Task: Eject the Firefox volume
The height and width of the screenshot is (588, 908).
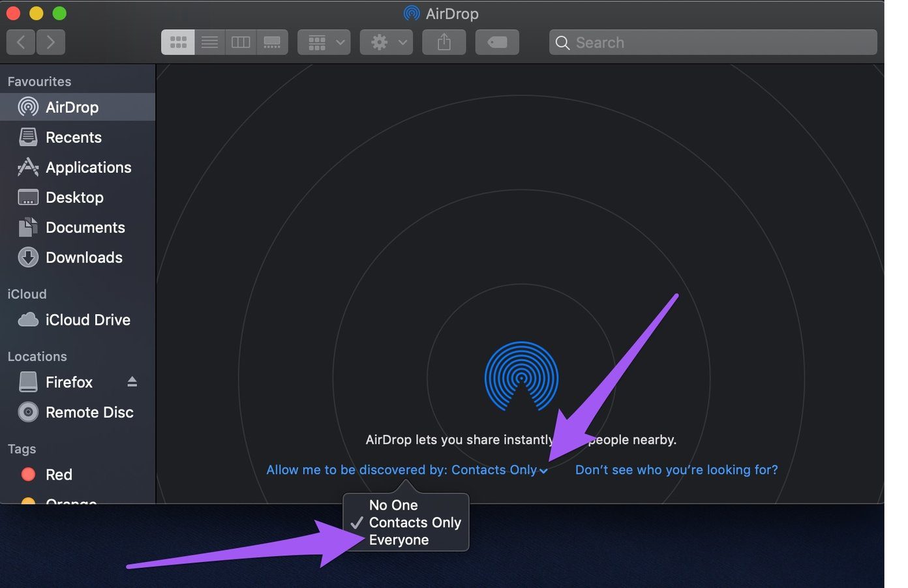Action: tap(132, 382)
